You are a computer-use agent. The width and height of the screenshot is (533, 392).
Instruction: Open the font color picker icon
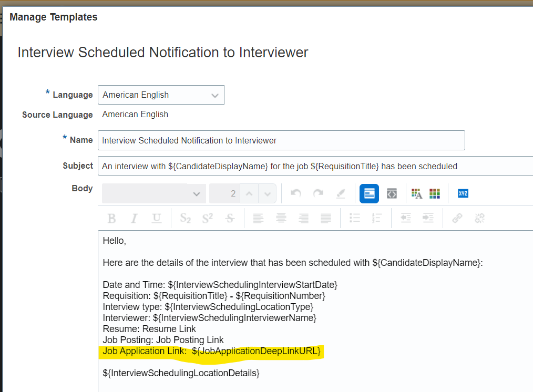[417, 193]
